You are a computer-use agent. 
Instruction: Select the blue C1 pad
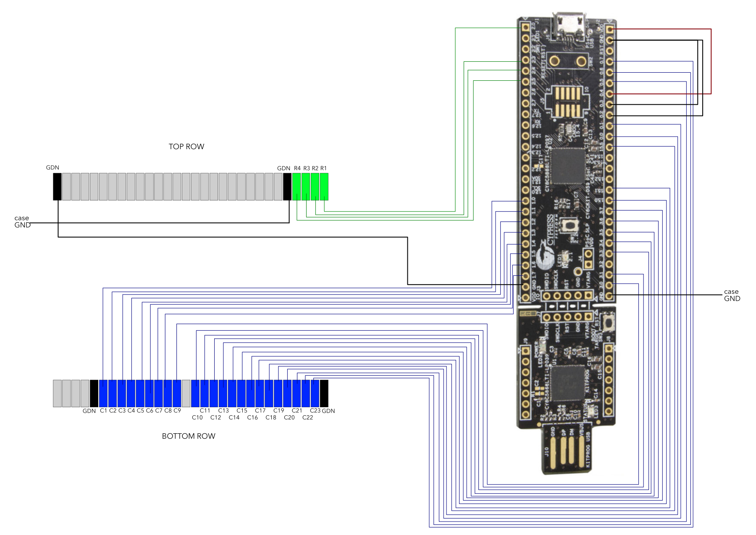point(103,393)
